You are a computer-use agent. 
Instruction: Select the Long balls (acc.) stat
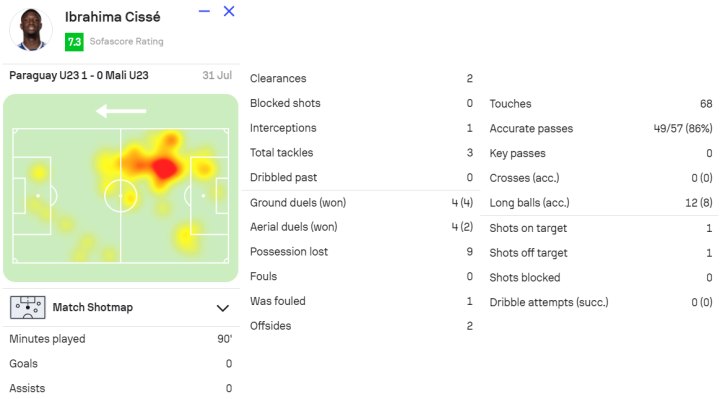pyautogui.click(x=601, y=203)
